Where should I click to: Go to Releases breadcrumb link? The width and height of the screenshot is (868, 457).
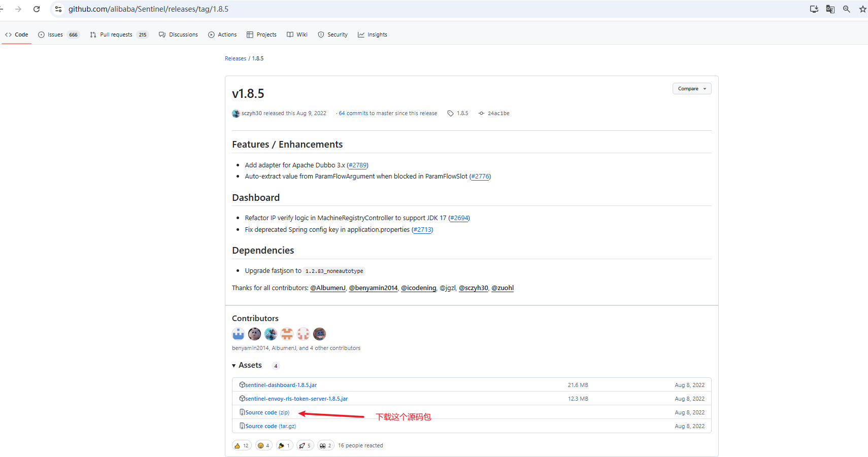pyautogui.click(x=236, y=58)
